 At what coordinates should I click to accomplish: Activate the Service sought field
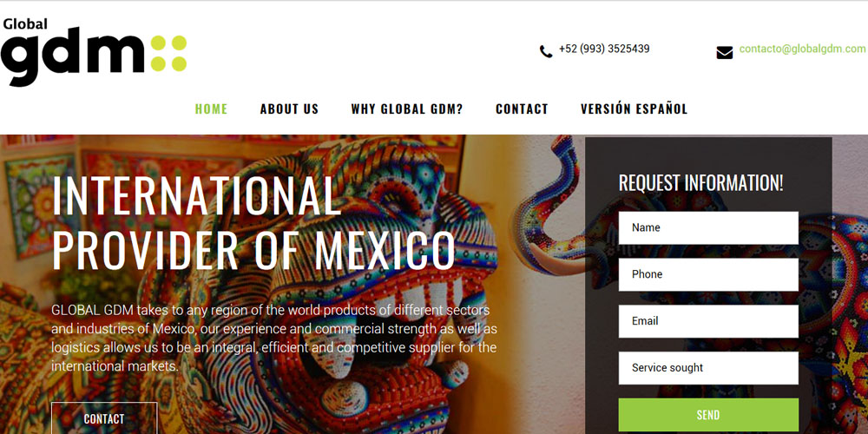click(708, 367)
